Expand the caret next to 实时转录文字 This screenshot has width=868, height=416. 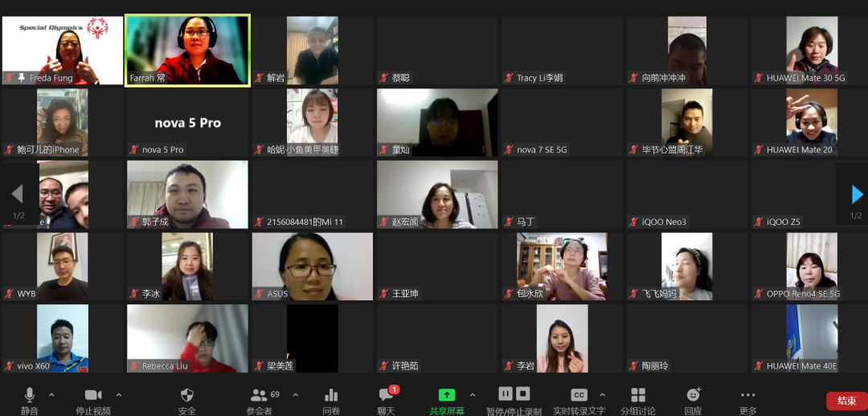tap(602, 395)
